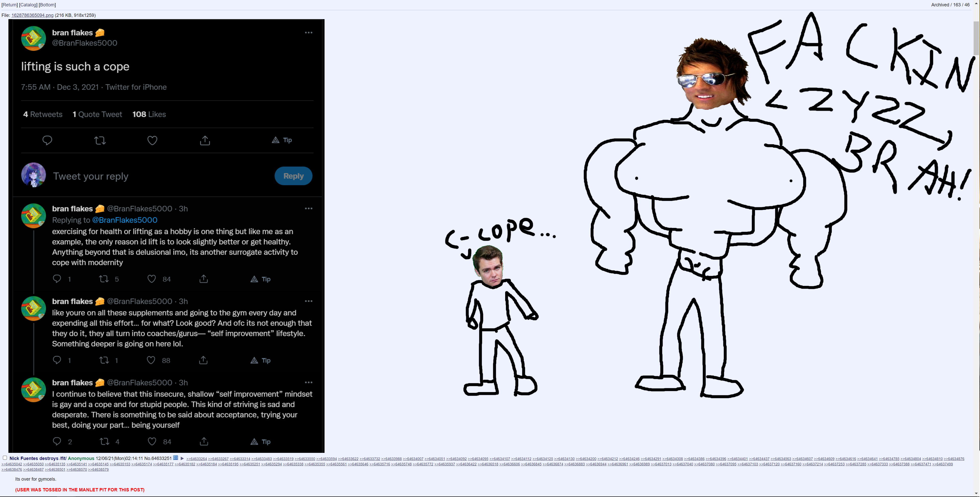Click the backlink >>64633264
980x497 pixels.
(196, 459)
